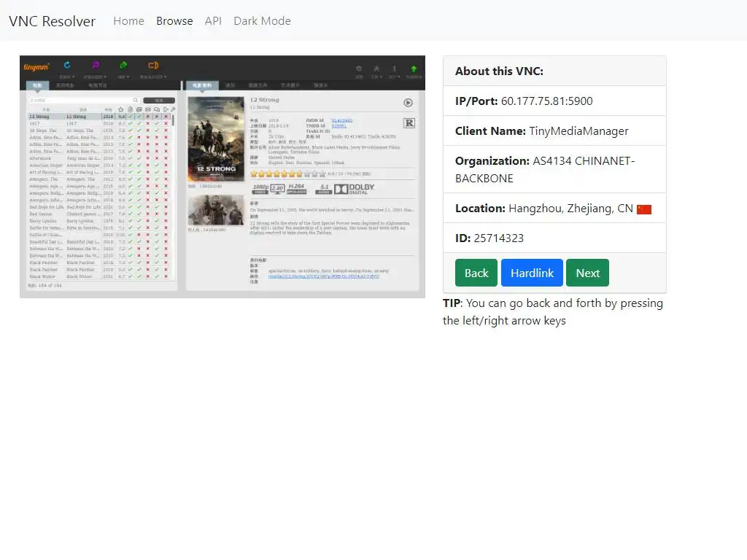Open the TinyMediaManager VNC screenshot
The image size is (747, 560).
[x=222, y=176]
